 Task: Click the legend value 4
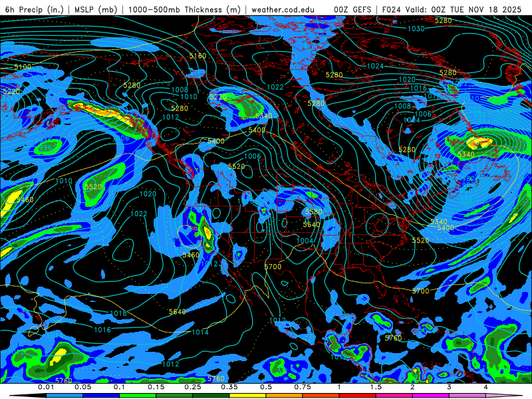486,387
